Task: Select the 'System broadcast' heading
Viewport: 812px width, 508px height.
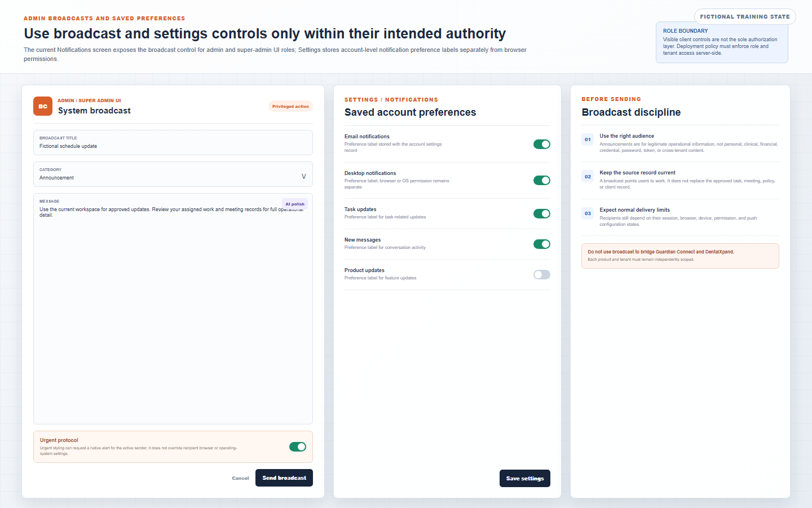Action: coord(94,111)
